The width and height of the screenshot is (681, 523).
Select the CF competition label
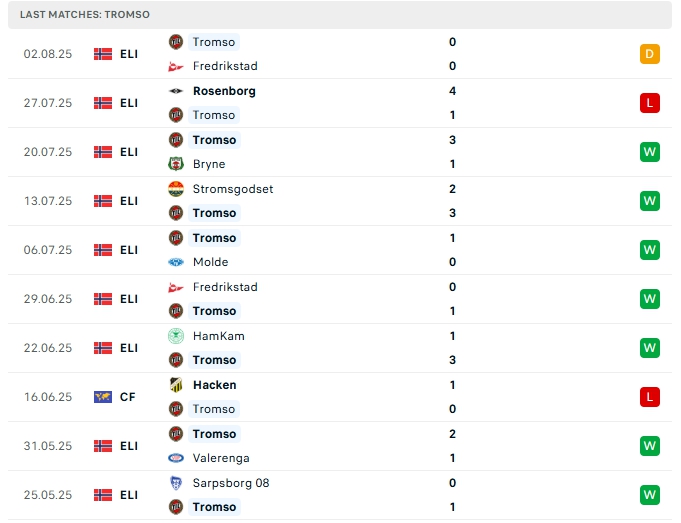tap(128, 397)
